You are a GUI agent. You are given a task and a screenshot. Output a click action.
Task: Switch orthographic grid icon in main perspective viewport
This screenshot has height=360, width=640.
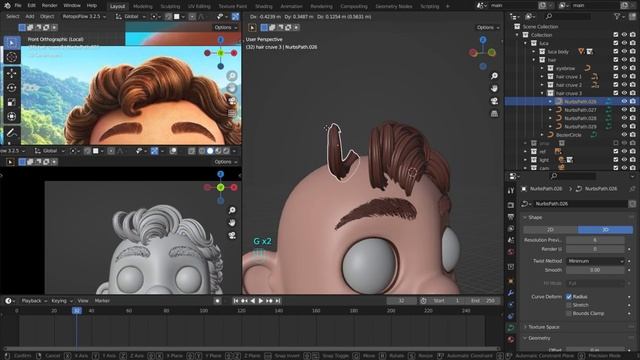(494, 113)
